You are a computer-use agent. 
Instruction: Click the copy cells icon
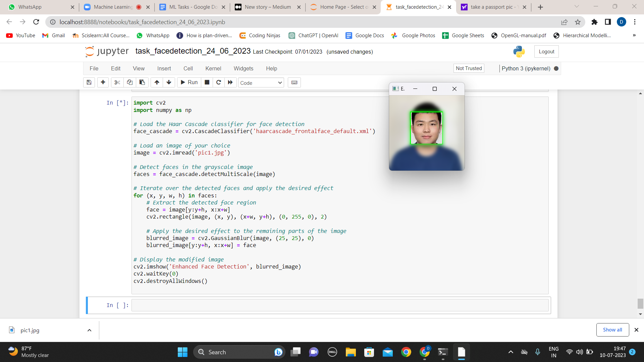point(130,82)
